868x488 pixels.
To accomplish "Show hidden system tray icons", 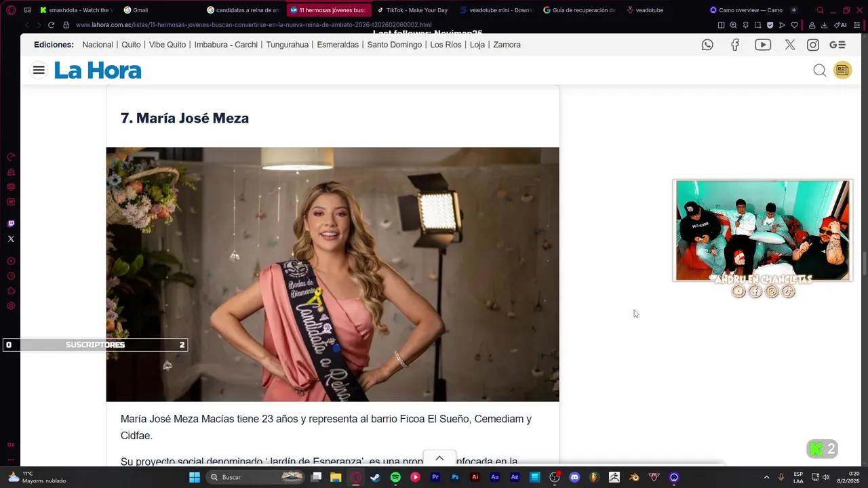I will pyautogui.click(x=766, y=477).
